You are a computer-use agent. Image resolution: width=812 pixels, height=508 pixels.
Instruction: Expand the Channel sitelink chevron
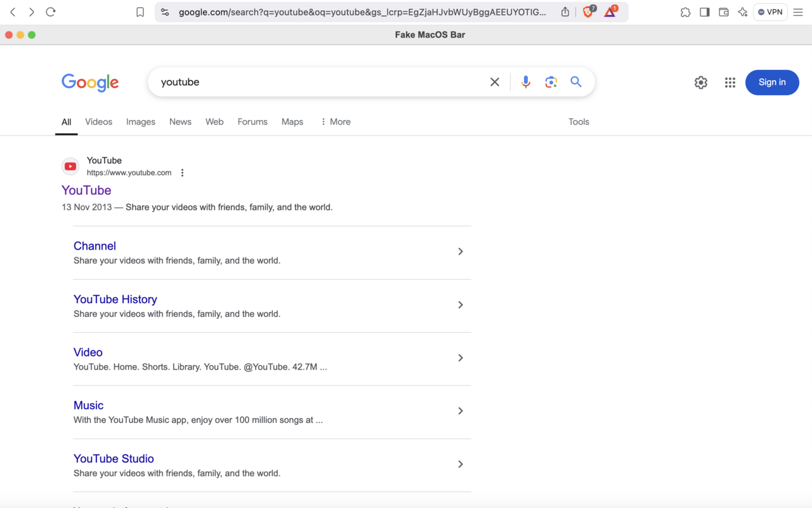pos(461,251)
